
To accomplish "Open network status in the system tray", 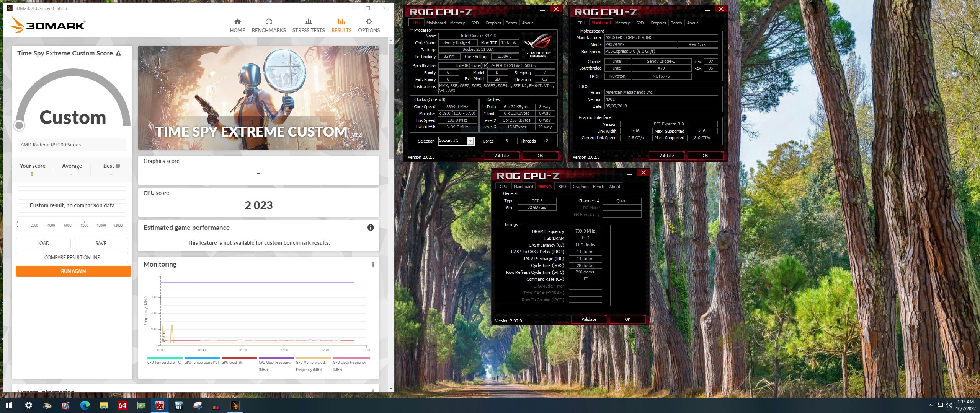I will click(x=940, y=405).
